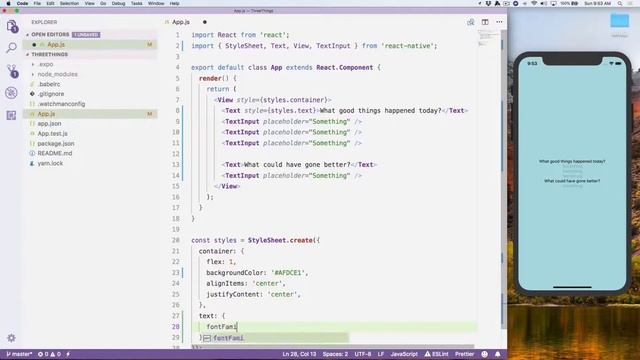The image size is (640, 360).
Task: Open notifications bell in status bar
Action: pyautogui.click(x=498, y=354)
